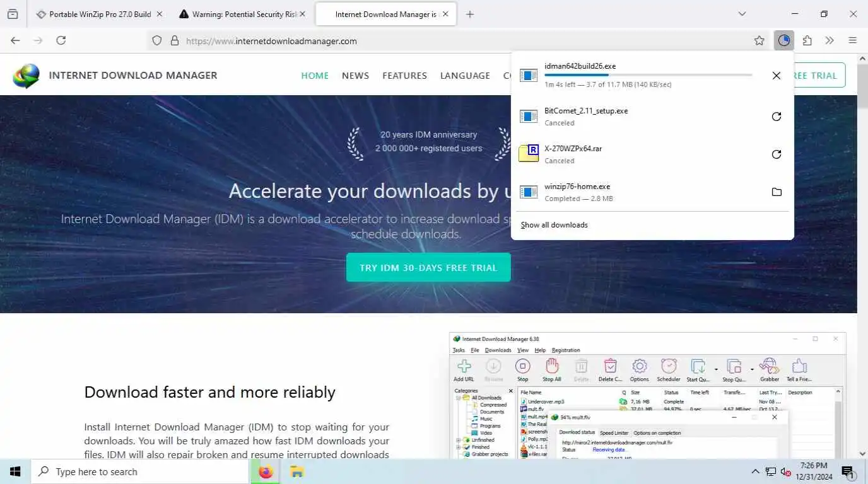Go forward one page
The height and width of the screenshot is (484, 868).
pyautogui.click(x=38, y=40)
